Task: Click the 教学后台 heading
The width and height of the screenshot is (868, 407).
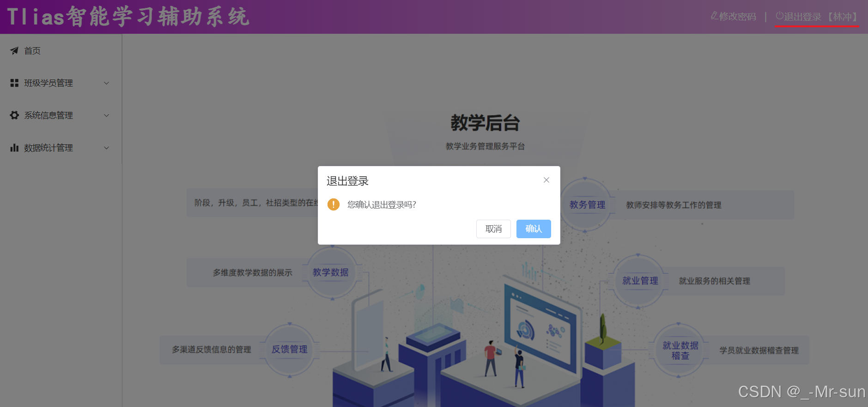Action: [x=485, y=123]
